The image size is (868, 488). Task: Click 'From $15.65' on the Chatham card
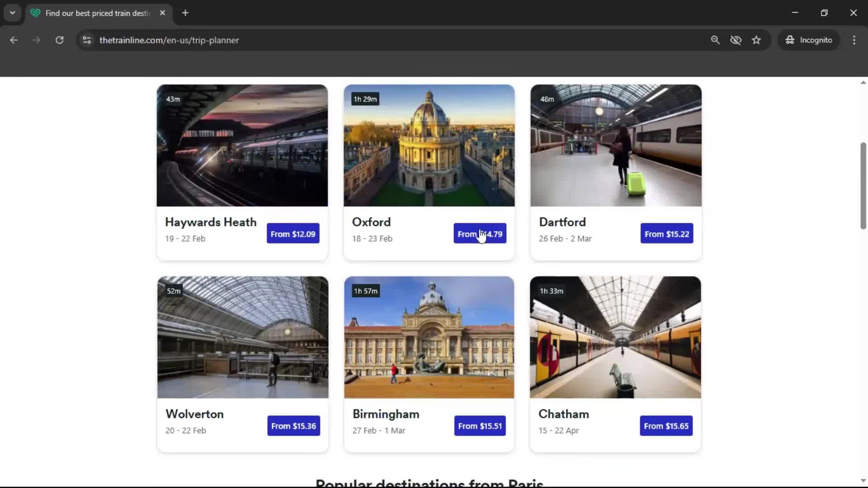click(666, 426)
